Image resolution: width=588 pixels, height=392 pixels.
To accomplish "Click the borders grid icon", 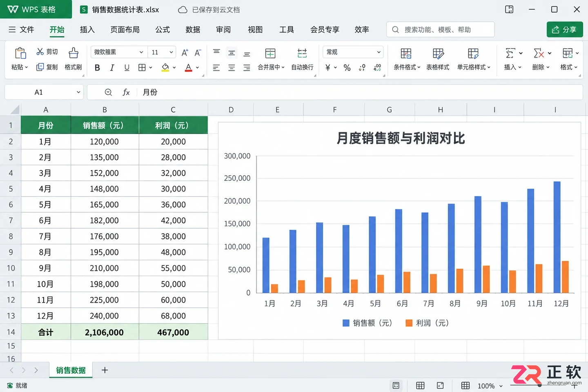I will (x=142, y=67).
